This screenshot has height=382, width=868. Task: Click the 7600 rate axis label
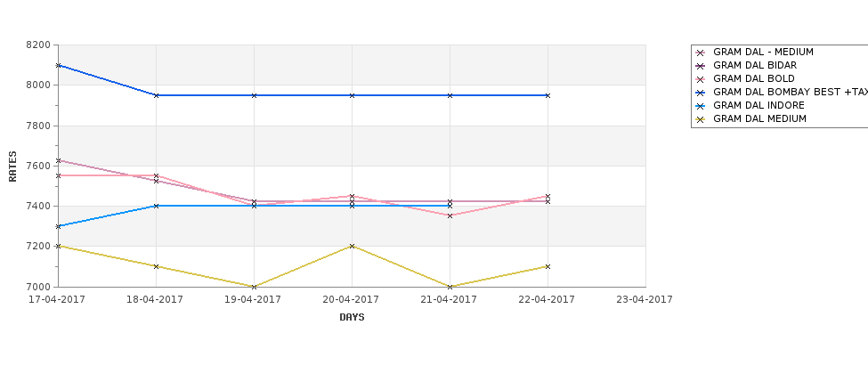click(38, 166)
